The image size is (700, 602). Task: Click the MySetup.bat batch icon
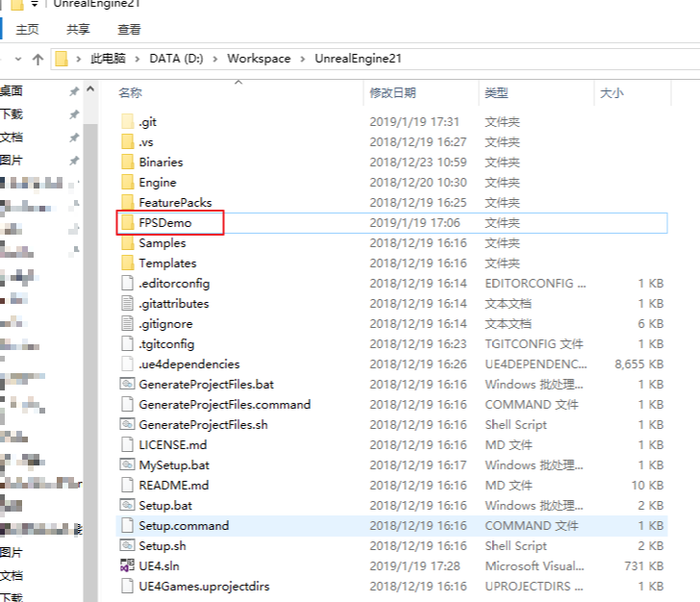[128, 464]
